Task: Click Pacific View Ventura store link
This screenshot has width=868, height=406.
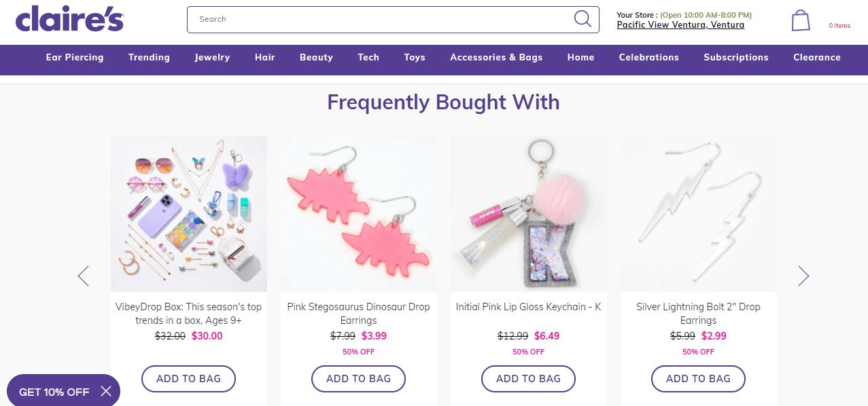Action: [x=680, y=25]
